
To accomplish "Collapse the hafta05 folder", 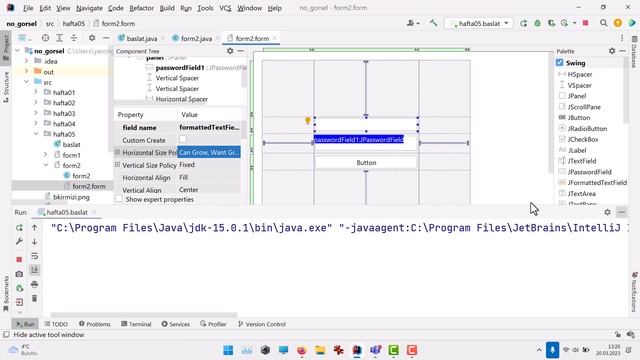I will click(x=36, y=134).
